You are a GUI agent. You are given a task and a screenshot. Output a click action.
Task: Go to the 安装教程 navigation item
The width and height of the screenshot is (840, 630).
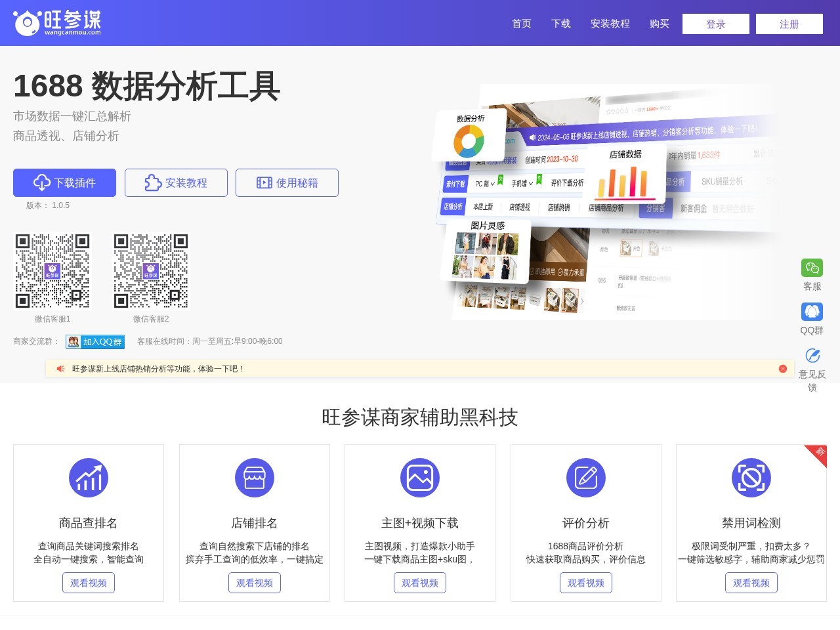tap(610, 24)
